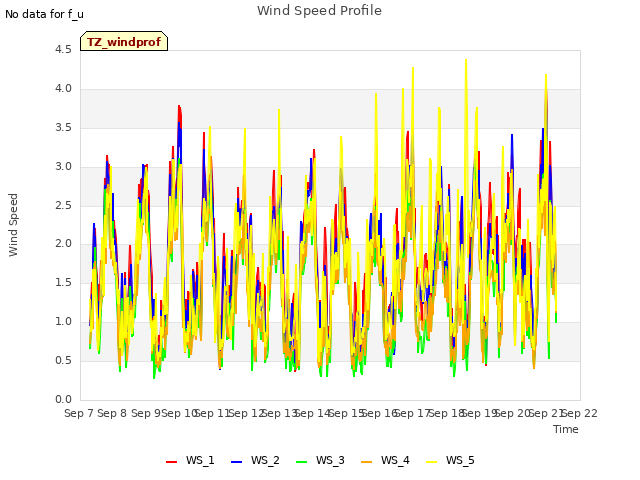640x480 pixels.
Task: Click the Time x-axis label
Action: click(566, 429)
